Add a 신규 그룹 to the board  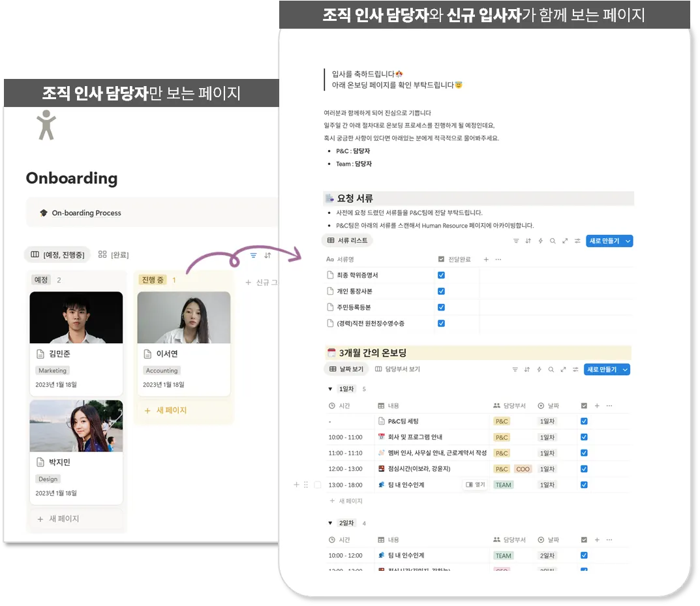point(262,283)
